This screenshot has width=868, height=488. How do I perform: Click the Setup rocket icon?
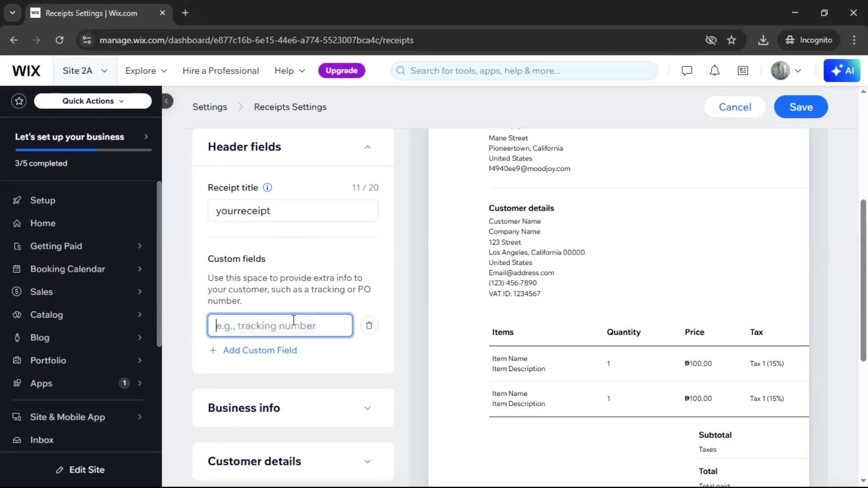pos(17,200)
